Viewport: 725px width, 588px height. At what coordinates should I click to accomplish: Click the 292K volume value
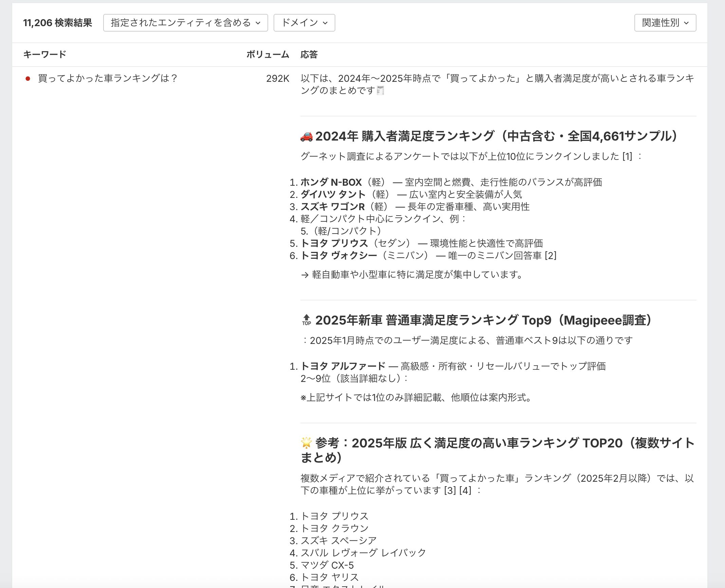click(277, 78)
